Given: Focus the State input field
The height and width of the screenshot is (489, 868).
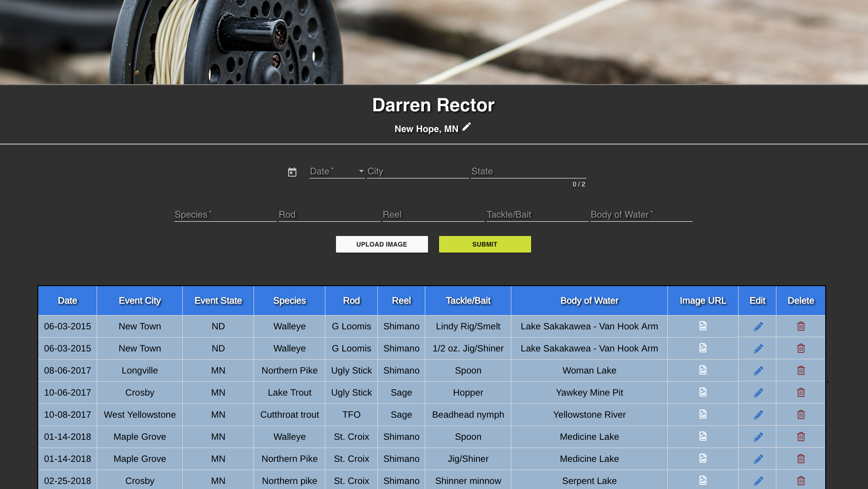Looking at the screenshot, I should point(528,171).
